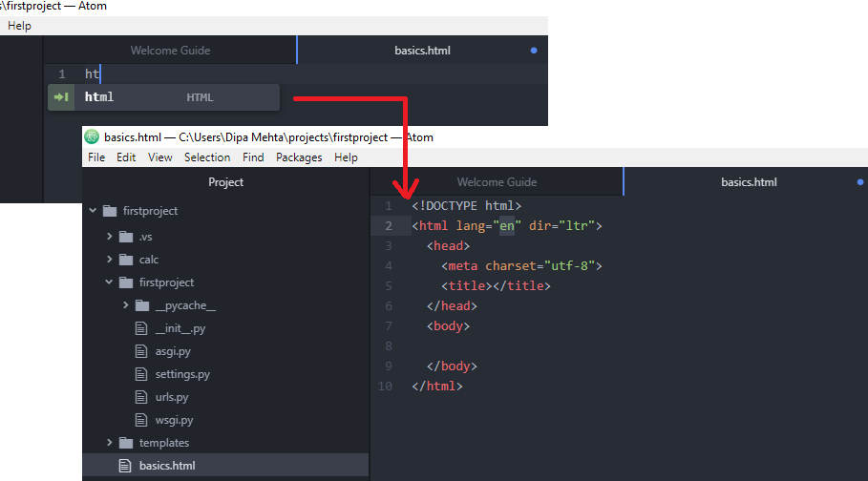Click the opening <body> tag
The width and height of the screenshot is (868, 481).
(x=448, y=326)
